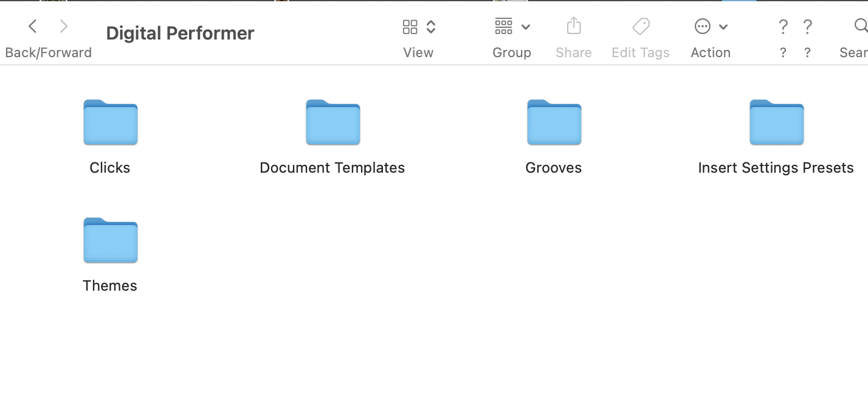Click the Share toolbar icon
The width and height of the screenshot is (868, 405).
(574, 26)
